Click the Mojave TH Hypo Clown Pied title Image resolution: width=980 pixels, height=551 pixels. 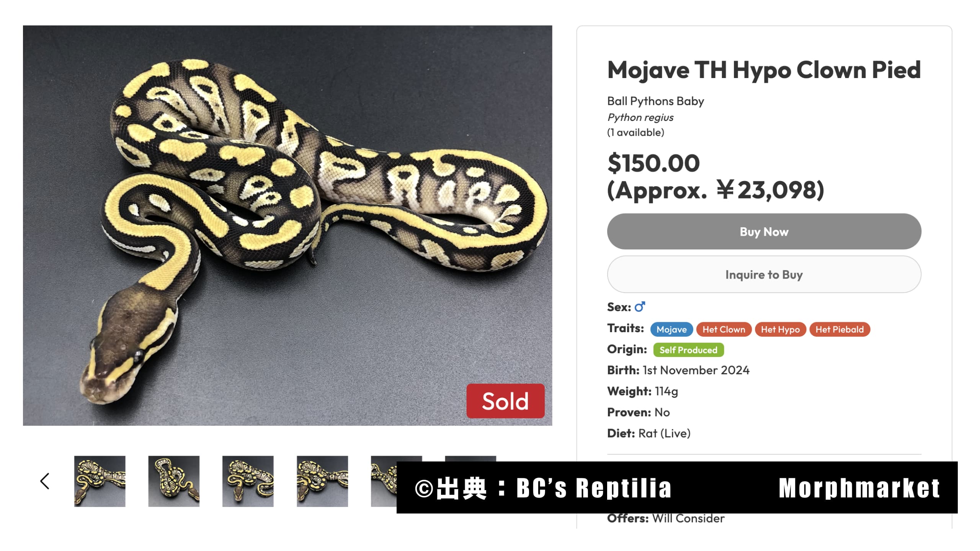click(x=764, y=70)
